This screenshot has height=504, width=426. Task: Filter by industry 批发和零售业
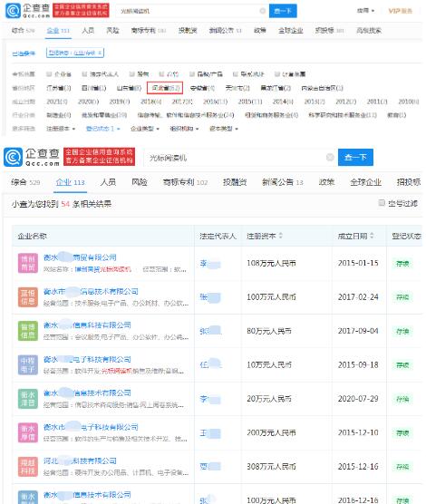[x=104, y=115]
